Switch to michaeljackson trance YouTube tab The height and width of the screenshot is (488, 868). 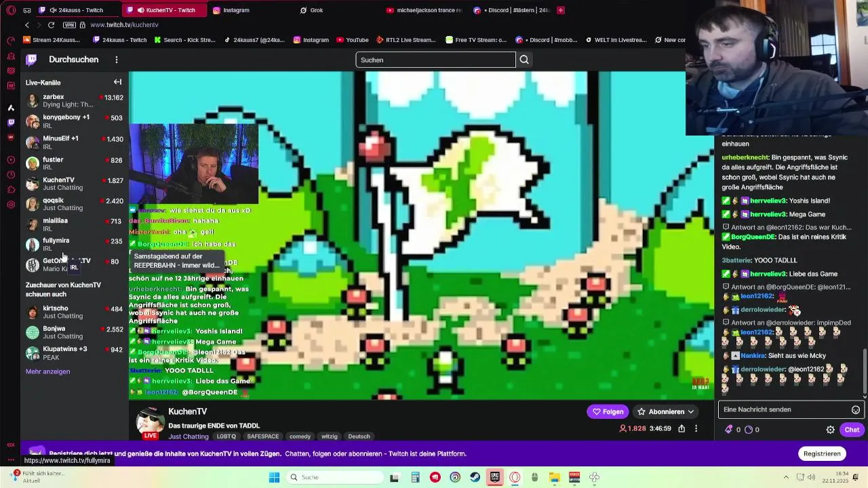coord(426,10)
